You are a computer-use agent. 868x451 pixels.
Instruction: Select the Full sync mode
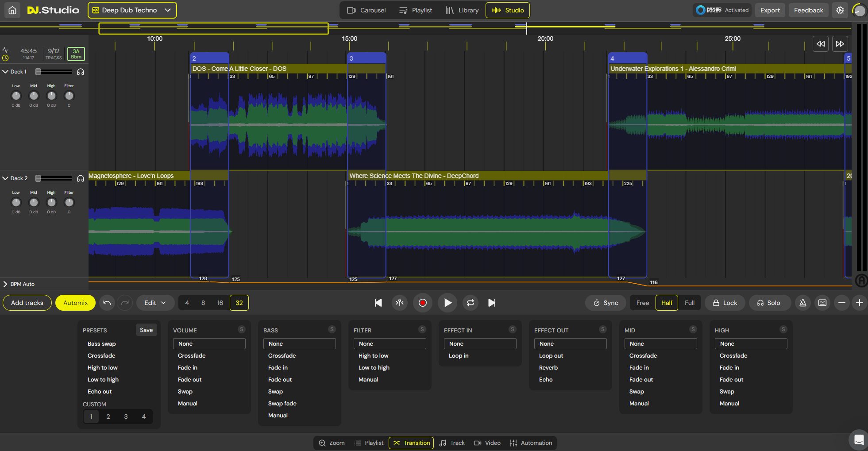pos(689,303)
